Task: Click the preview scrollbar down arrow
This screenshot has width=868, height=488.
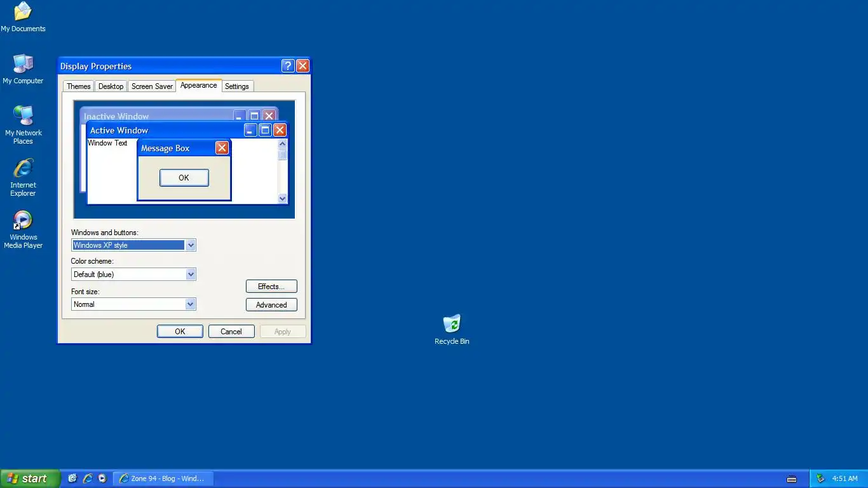Action: tap(283, 198)
